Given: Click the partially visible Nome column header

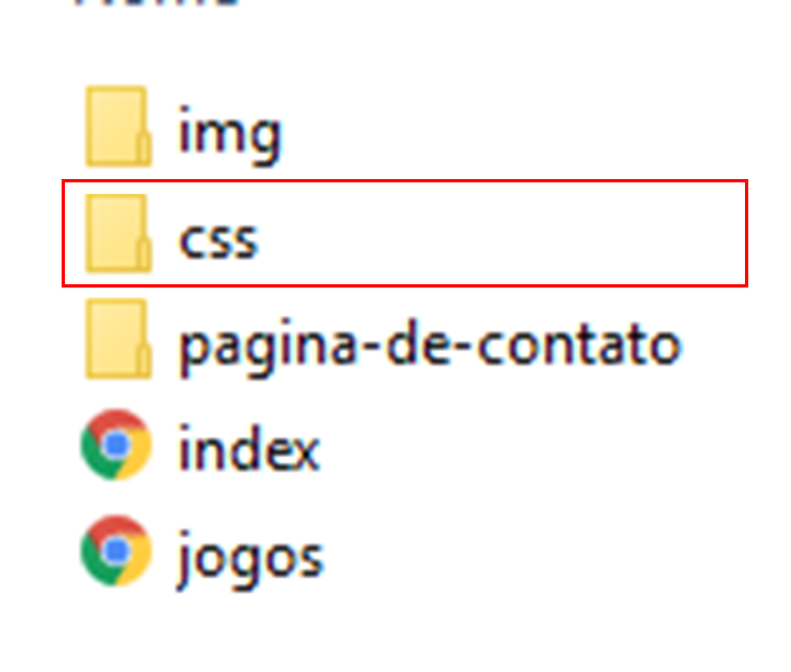Looking at the screenshot, I should click(x=156, y=3).
